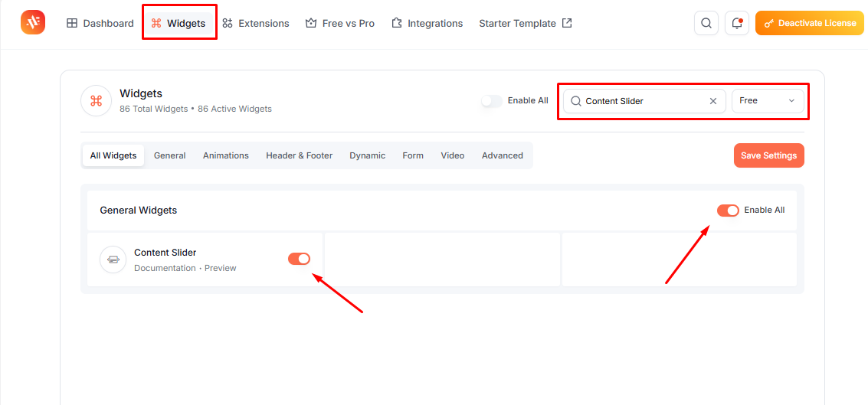Click the 'Content Slider' widget name
The image size is (868, 405).
[165, 253]
